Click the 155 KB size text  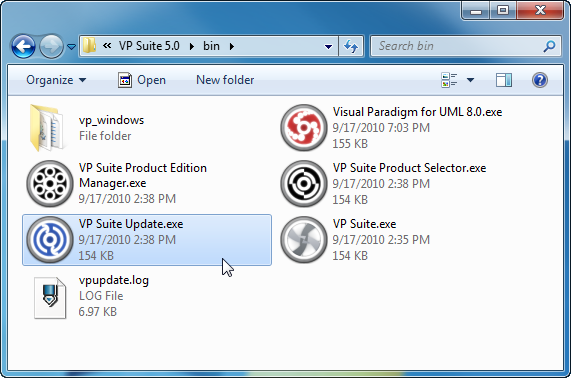point(350,144)
